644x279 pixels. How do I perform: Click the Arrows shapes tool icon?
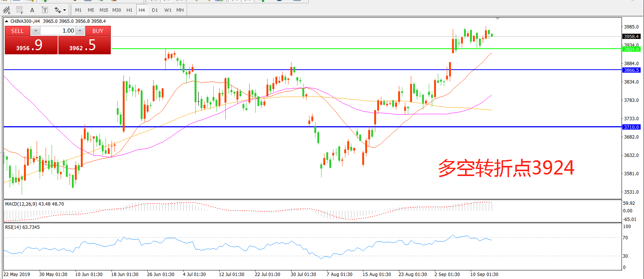point(58,10)
